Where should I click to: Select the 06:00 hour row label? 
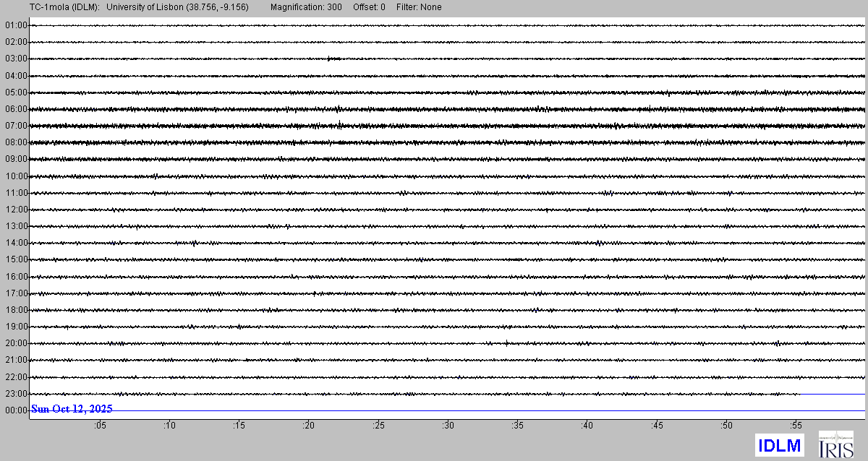(x=16, y=109)
